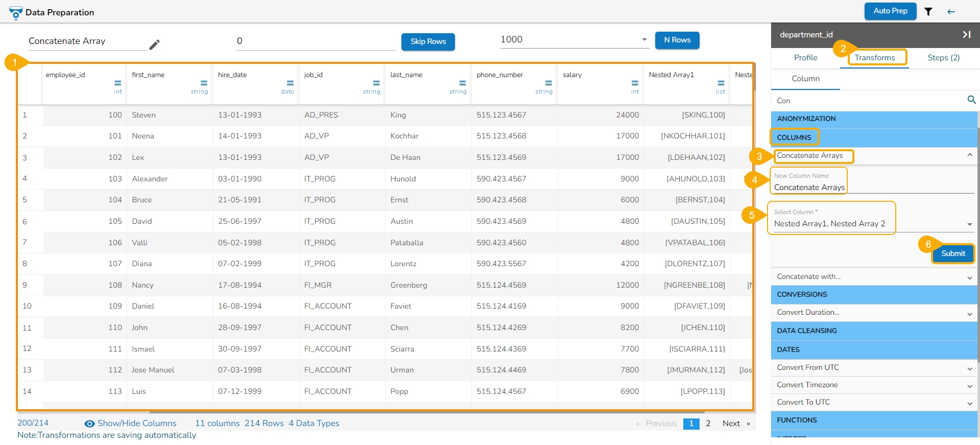
Task: Open the salary column menu icon
Action: click(635, 83)
